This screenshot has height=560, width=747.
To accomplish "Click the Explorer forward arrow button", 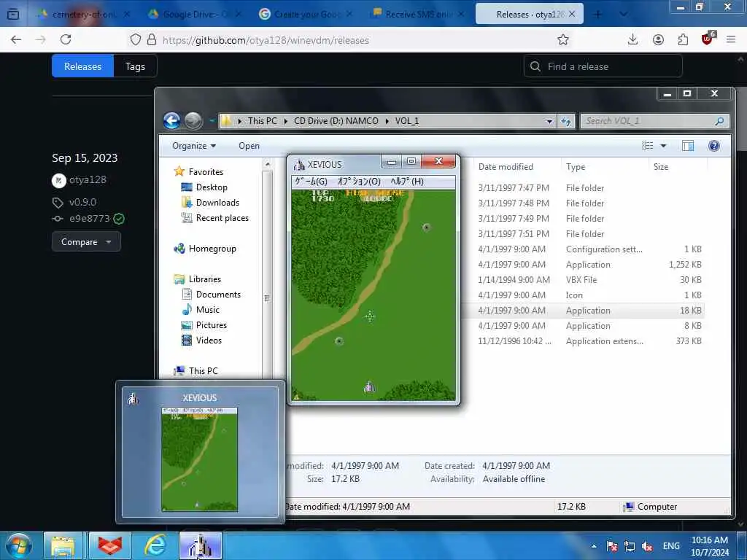I will coord(193,121).
